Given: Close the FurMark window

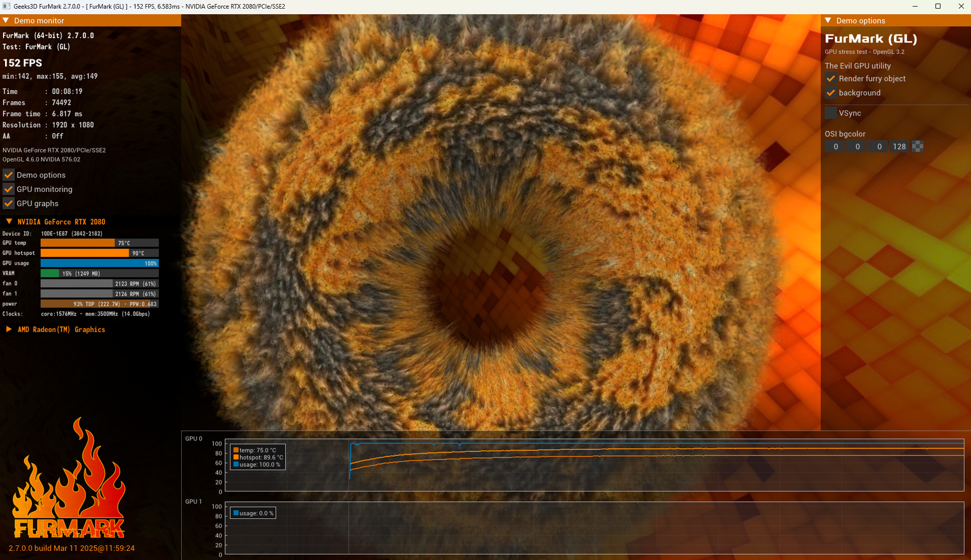Looking at the screenshot, I should coord(961,6).
